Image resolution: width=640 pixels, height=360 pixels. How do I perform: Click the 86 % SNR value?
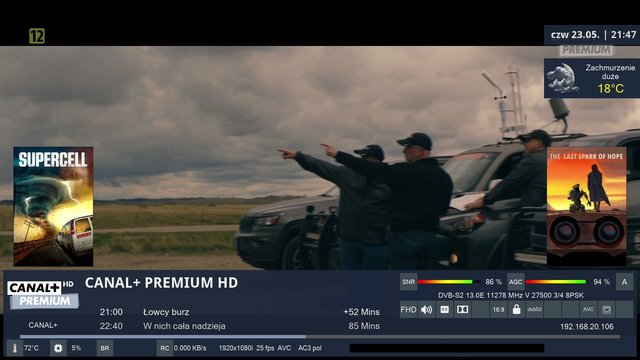point(493,282)
